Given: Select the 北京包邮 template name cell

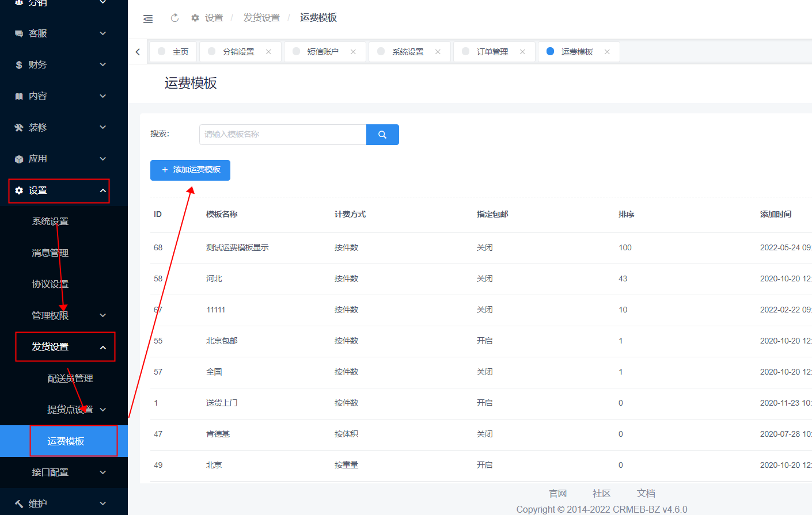Looking at the screenshot, I should tap(222, 341).
